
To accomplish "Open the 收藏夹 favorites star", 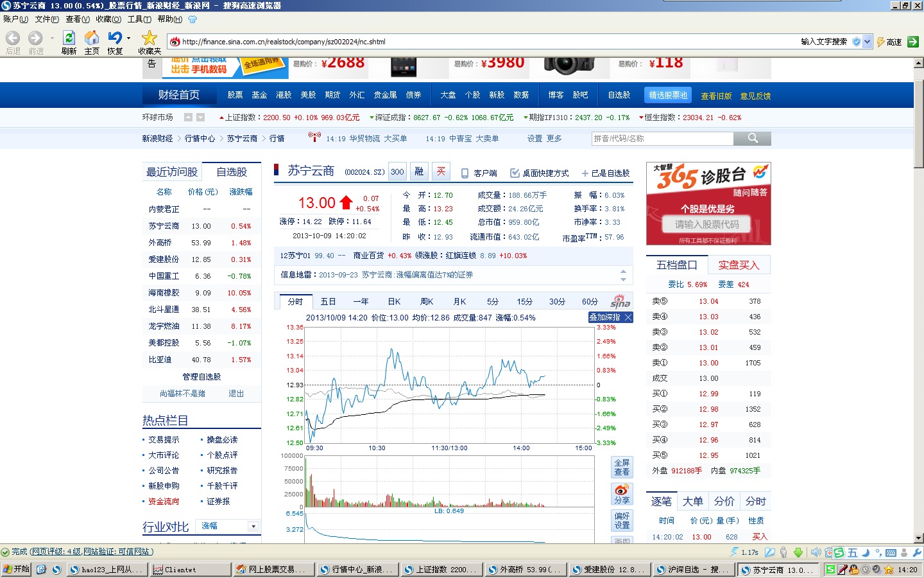I will coord(149,39).
